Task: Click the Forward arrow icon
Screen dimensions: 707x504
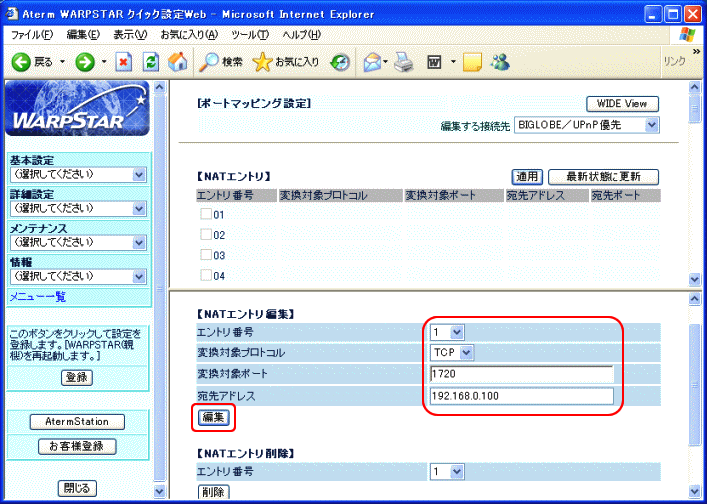Action: 85,62
